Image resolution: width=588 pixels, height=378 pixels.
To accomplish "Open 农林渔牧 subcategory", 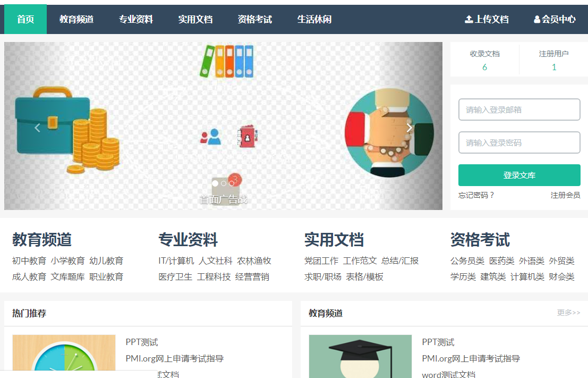I will click(x=254, y=261).
